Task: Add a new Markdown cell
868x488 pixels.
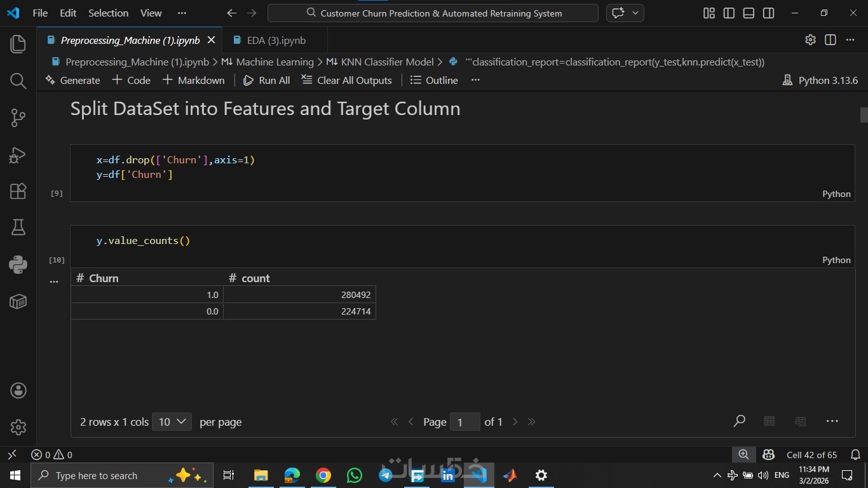Action: [x=193, y=80]
